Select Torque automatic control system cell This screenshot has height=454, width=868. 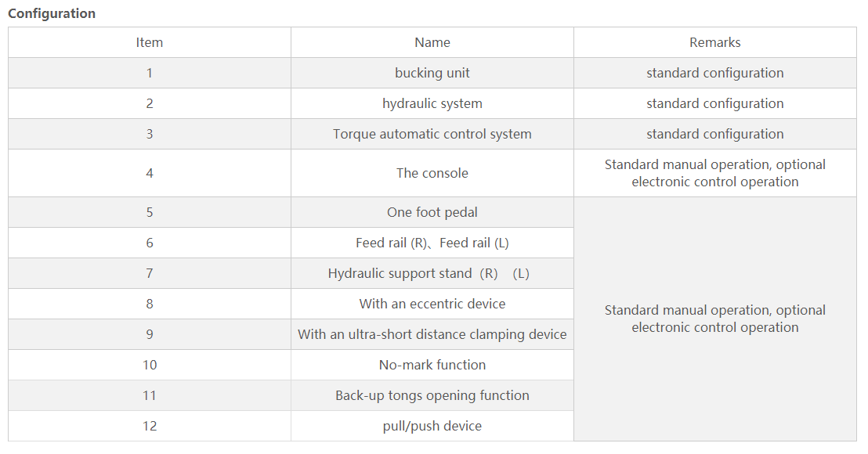point(432,134)
